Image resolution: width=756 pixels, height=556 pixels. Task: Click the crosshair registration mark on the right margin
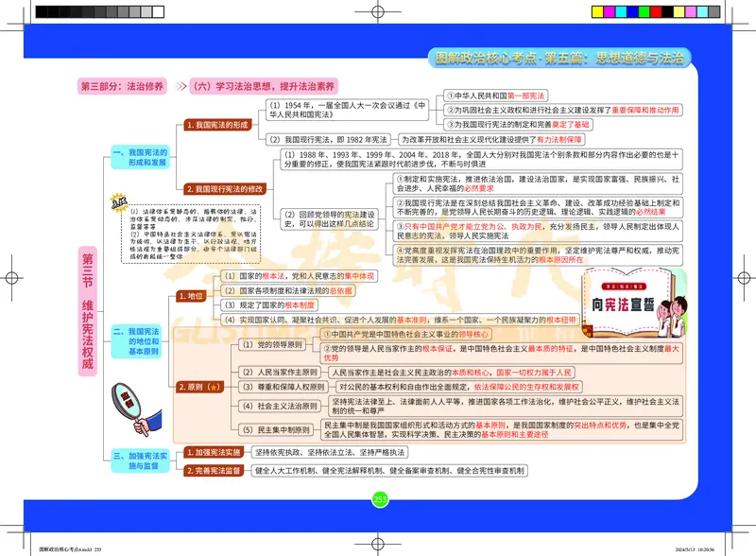pyautogui.click(x=746, y=276)
